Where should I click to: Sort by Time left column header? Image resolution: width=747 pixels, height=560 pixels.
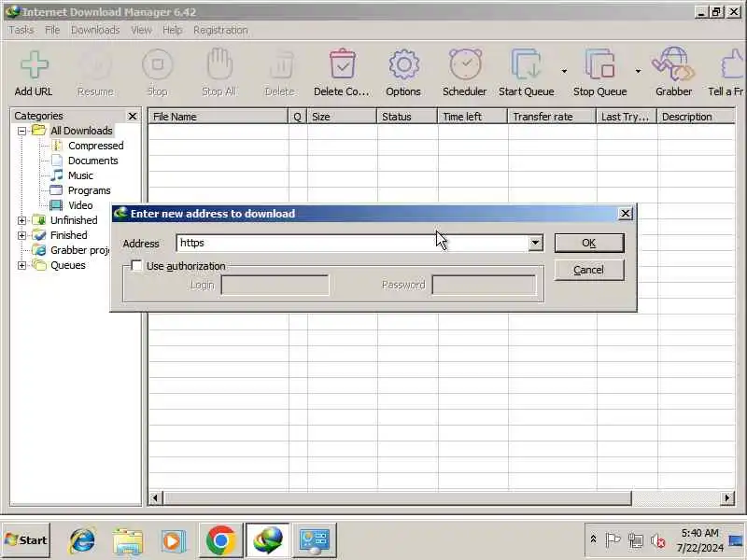click(x=472, y=117)
